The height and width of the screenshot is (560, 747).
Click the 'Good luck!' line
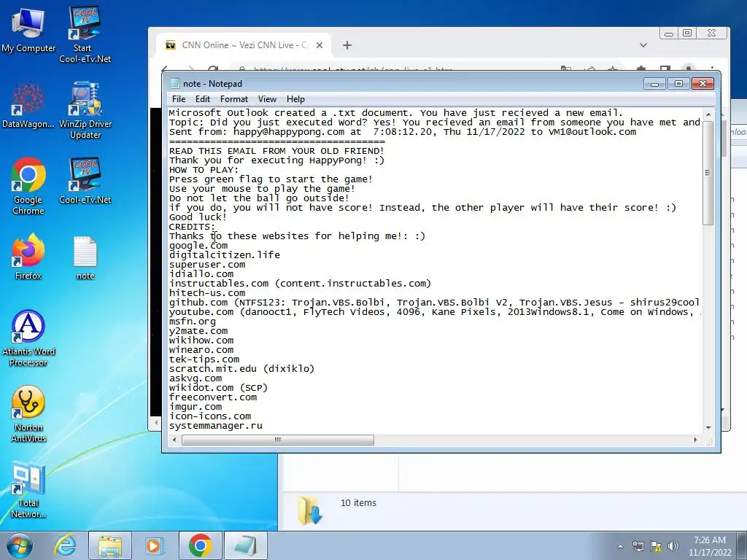pos(198,217)
